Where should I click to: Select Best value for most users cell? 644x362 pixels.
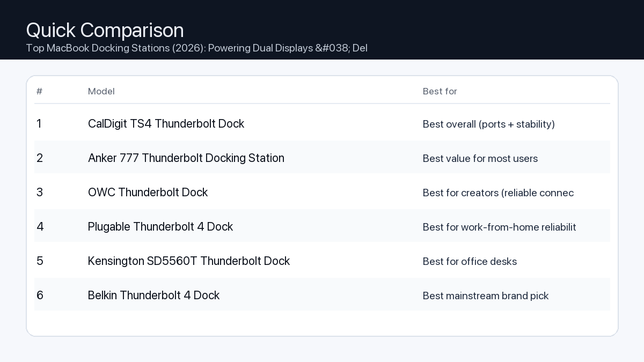coord(480,158)
